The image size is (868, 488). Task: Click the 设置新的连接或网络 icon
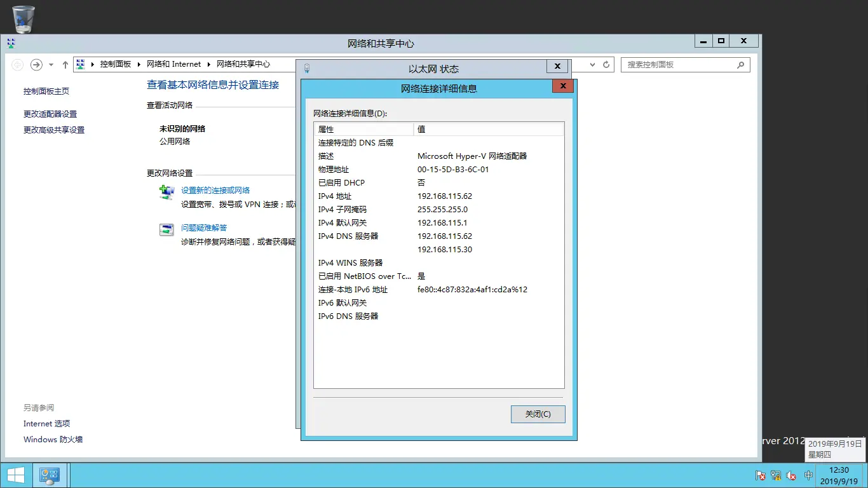tap(166, 192)
